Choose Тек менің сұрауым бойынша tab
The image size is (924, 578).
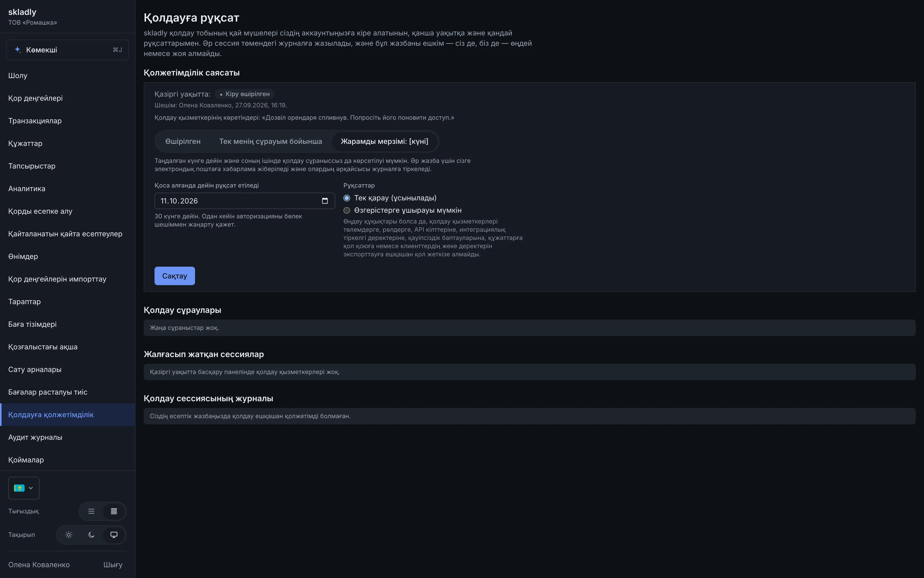271,142
